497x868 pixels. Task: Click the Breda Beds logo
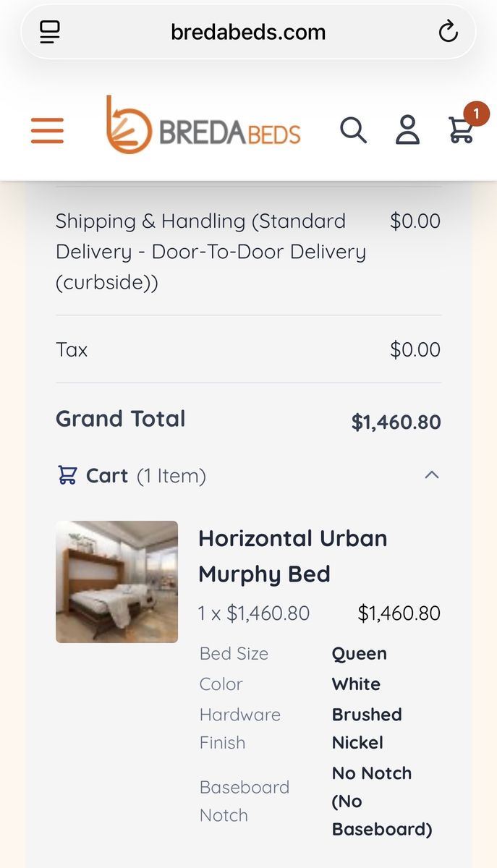pos(203,125)
